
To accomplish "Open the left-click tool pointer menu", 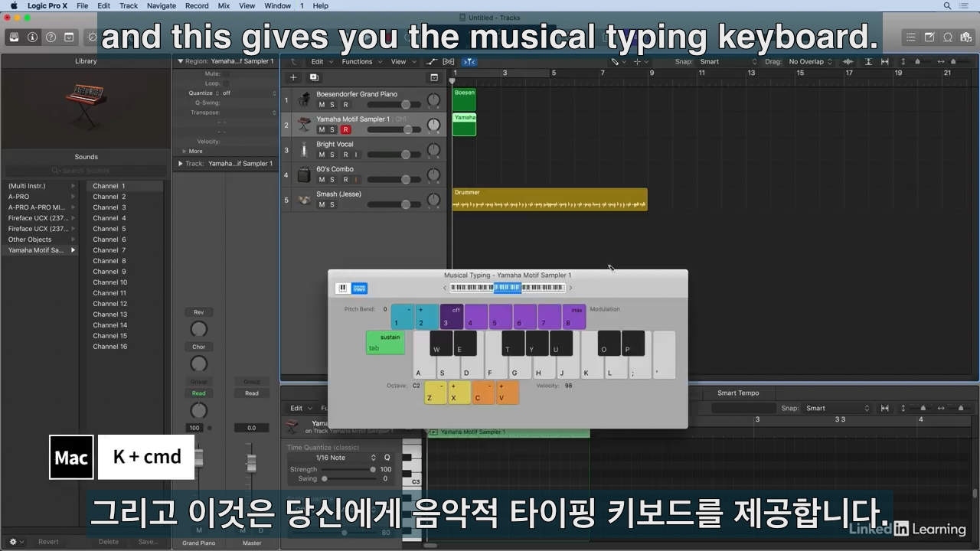I will pyautogui.click(x=618, y=61).
